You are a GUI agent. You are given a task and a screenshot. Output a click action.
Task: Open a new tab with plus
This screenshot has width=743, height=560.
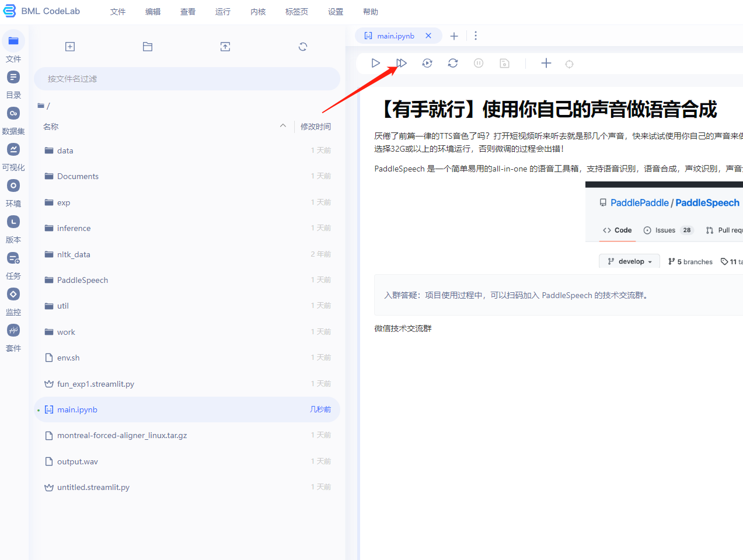tap(454, 36)
